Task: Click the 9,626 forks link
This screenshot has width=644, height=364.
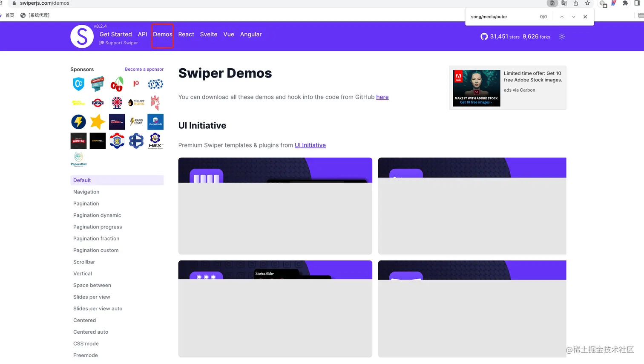Action: (537, 37)
